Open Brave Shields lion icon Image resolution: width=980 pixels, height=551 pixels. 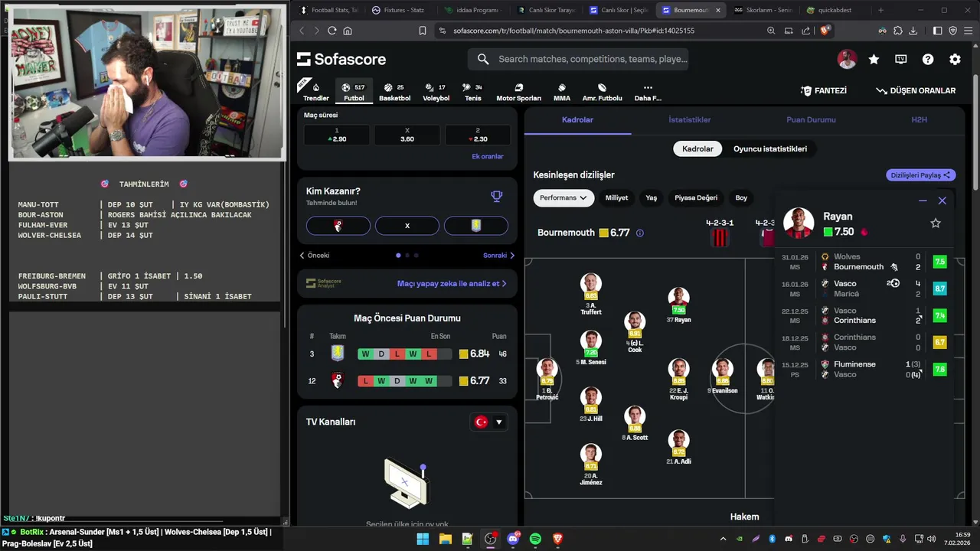825,31
